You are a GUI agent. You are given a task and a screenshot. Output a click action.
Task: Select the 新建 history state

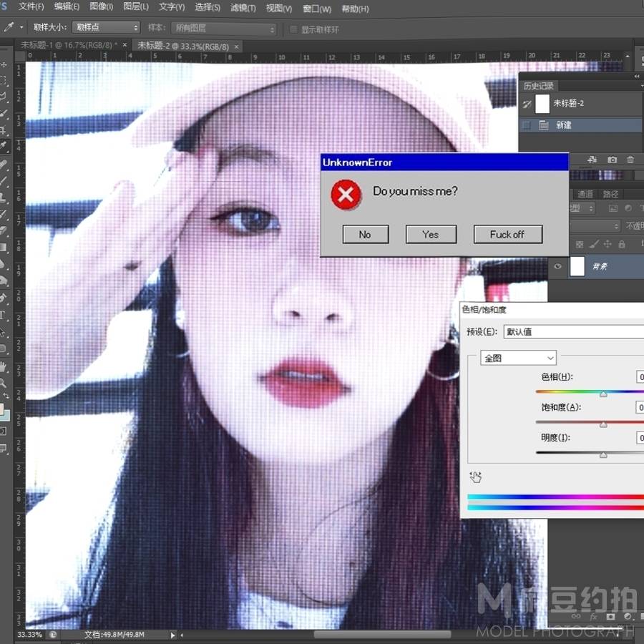pyautogui.click(x=581, y=125)
